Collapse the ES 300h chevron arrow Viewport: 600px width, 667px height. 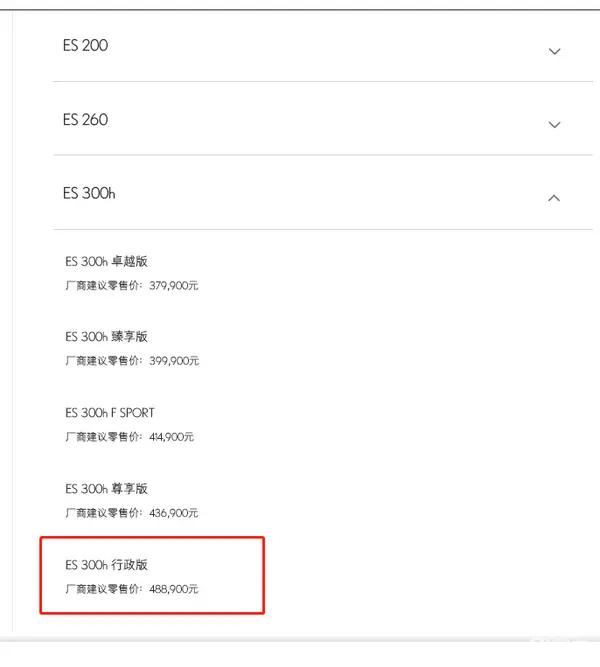[x=554, y=198]
